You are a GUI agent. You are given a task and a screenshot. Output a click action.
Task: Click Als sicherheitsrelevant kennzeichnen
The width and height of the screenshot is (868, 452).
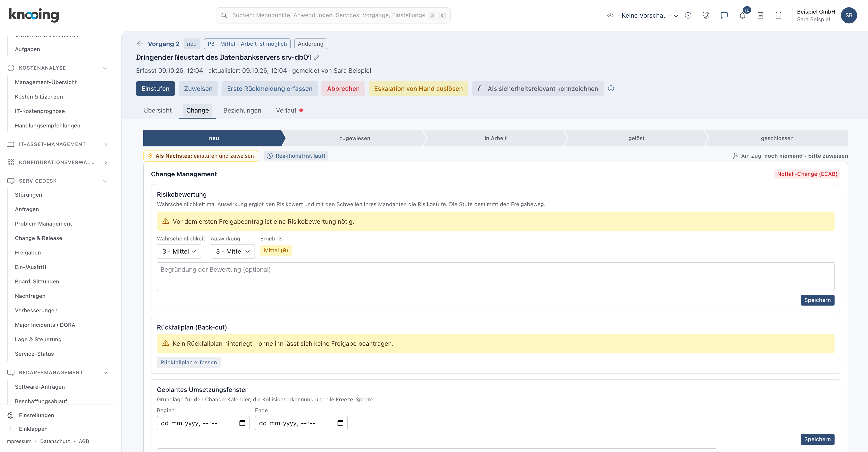click(538, 89)
